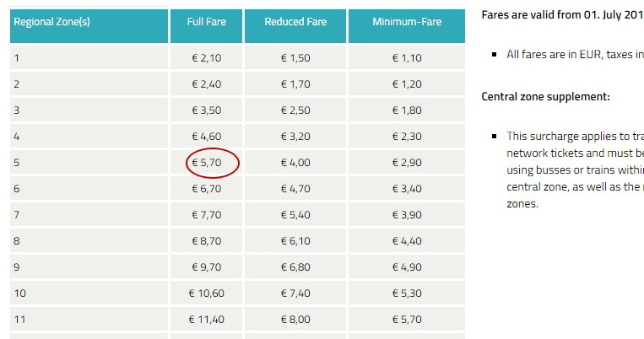The width and height of the screenshot is (644, 339).
Task: Click the 'Central zone supplement:' heading
Action: click(x=545, y=96)
